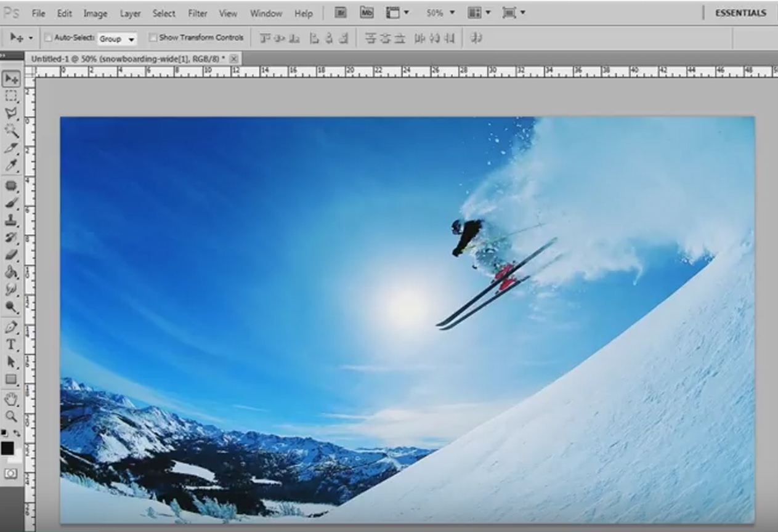778x532 pixels.
Task: Open the Auto-Select Group dropdown
Action: (117, 38)
